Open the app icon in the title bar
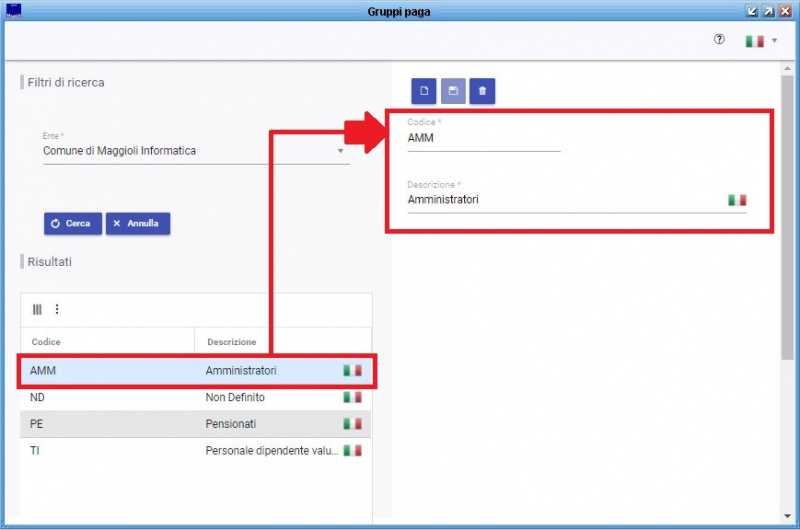The height and width of the screenshot is (530, 800). click(13, 11)
